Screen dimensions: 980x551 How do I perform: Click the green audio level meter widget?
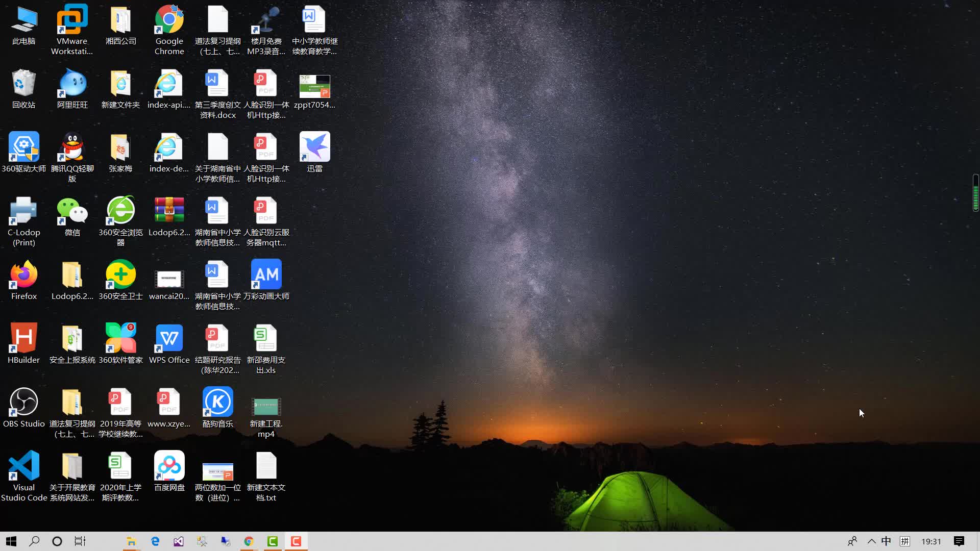975,193
